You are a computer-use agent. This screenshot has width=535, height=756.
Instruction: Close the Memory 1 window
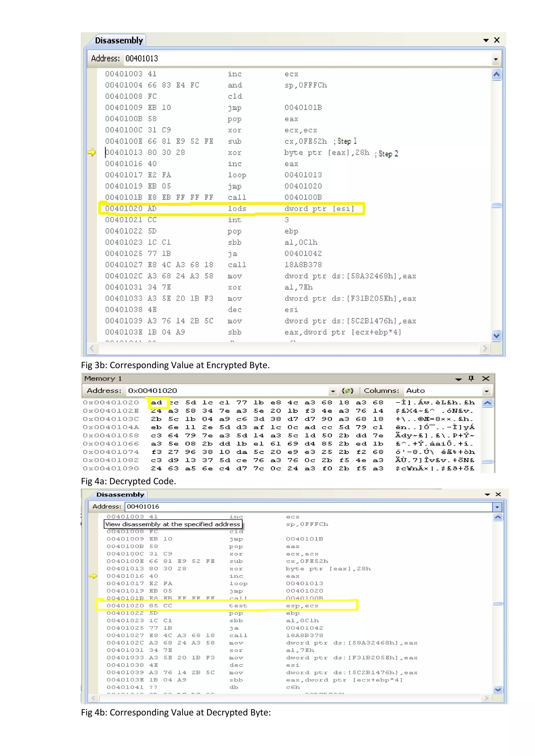click(486, 378)
